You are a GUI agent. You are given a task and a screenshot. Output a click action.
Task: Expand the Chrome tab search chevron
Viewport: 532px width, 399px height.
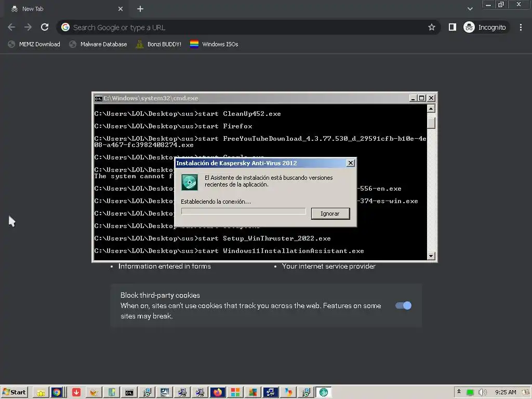[x=470, y=9]
